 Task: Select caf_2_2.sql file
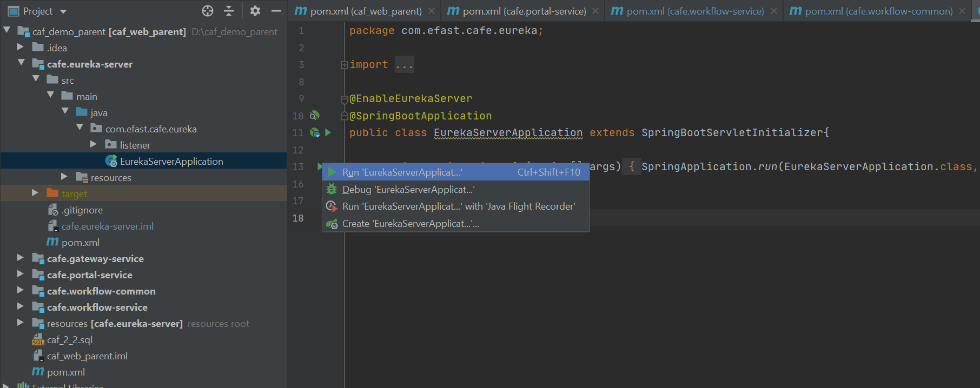point(143,339)
